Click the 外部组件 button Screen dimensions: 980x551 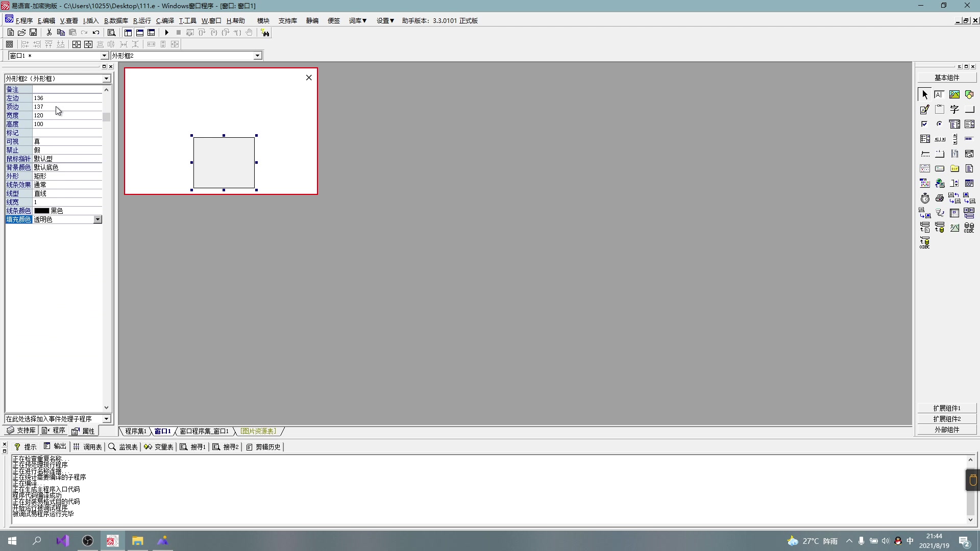click(x=946, y=430)
